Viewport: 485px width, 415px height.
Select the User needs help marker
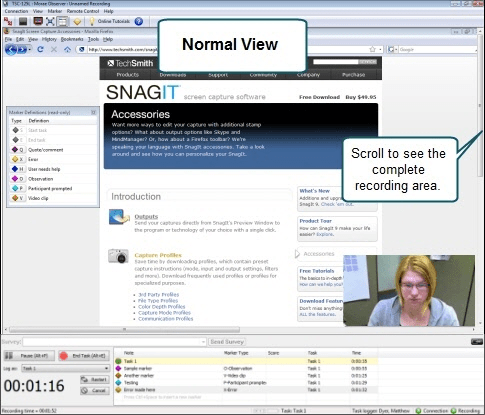(53, 169)
